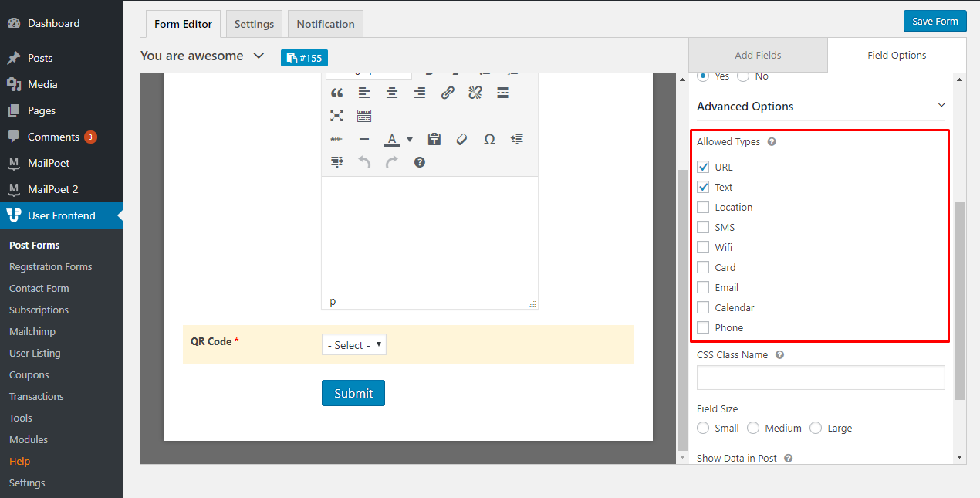Image resolution: width=980 pixels, height=498 pixels.
Task: Open Dashboard in the WordPress sidebar
Action: pyautogui.click(x=62, y=23)
